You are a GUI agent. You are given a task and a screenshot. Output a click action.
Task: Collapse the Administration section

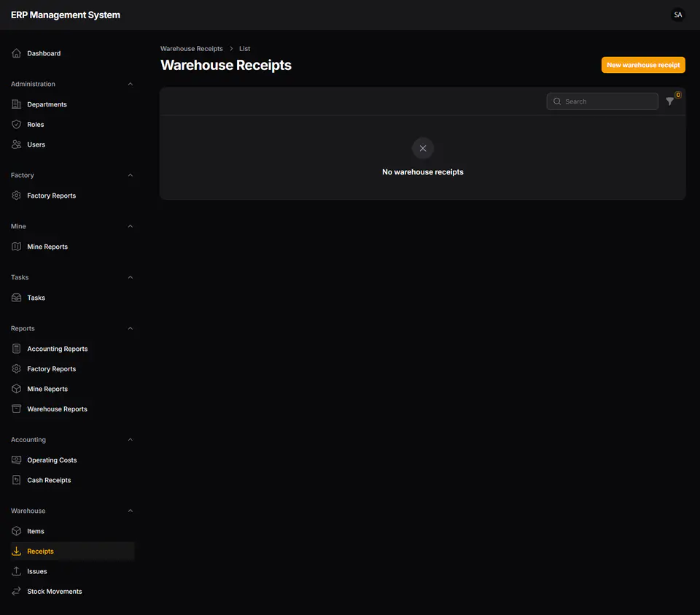click(131, 84)
